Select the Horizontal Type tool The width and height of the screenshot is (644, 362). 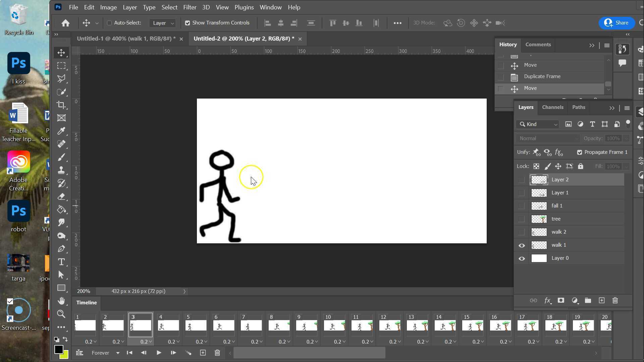pos(61,262)
